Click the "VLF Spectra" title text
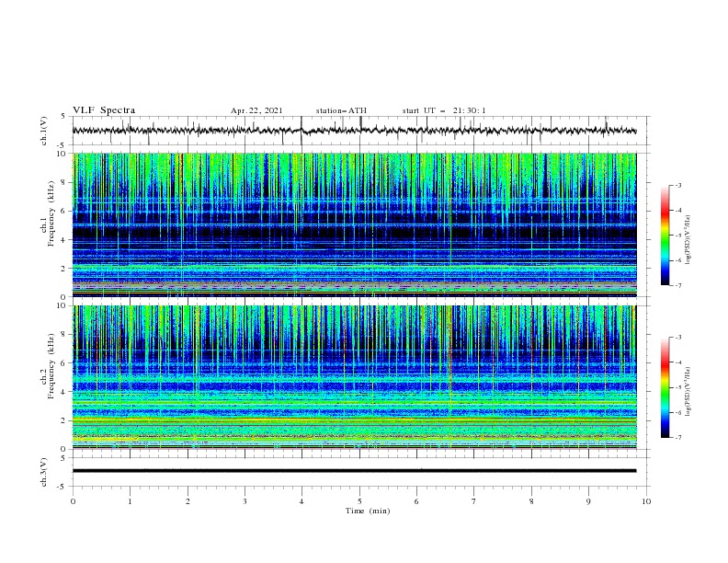The image size is (728, 563). [x=104, y=110]
